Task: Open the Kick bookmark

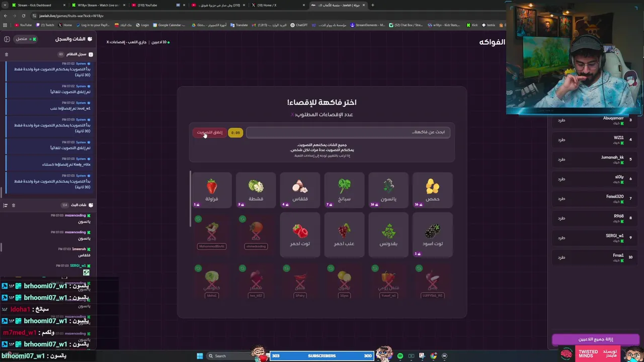Action: coord(472,25)
